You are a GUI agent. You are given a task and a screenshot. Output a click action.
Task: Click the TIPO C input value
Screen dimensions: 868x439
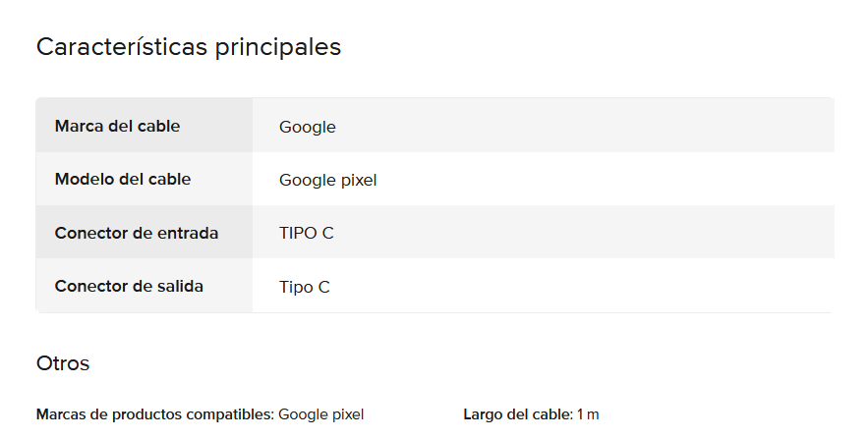coord(306,234)
